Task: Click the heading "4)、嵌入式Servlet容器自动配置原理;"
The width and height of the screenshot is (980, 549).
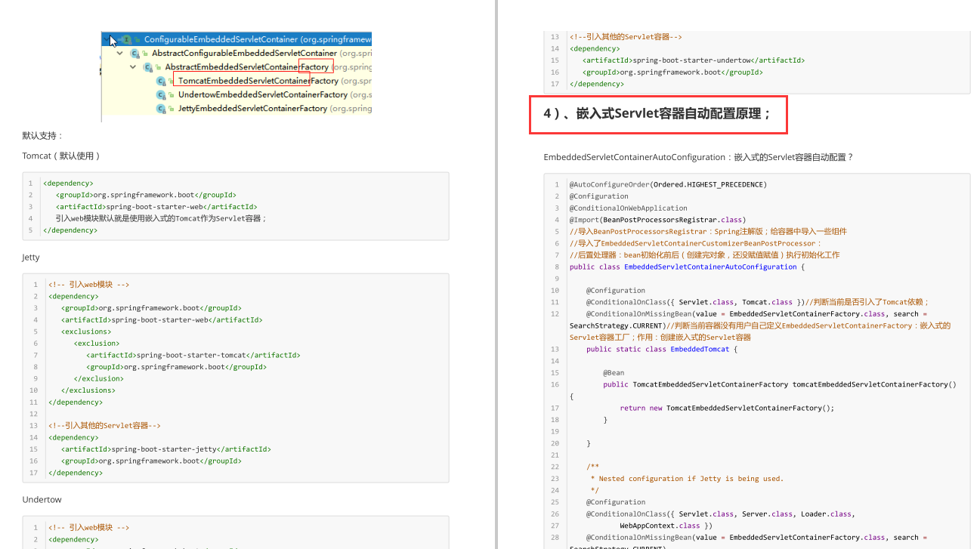Action: [657, 114]
